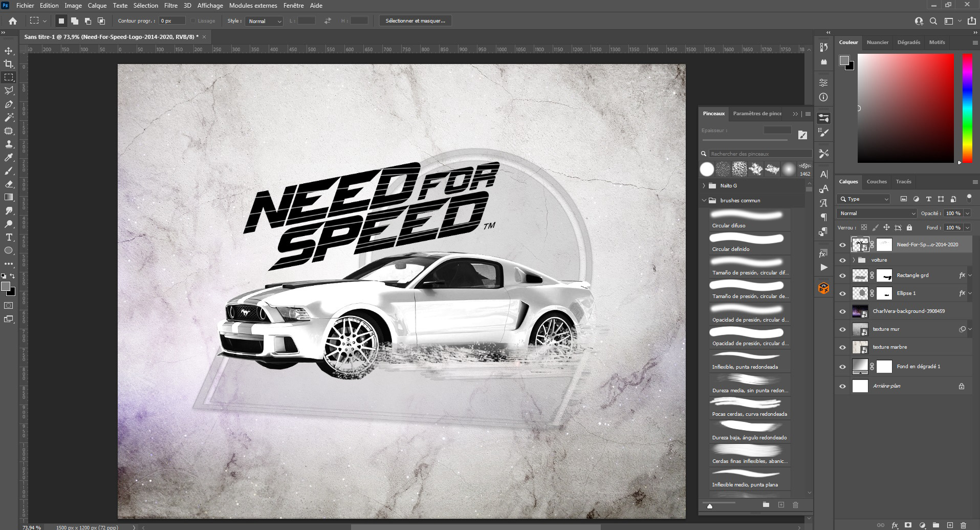Open the Calque menu
980x530 pixels.
click(97, 6)
